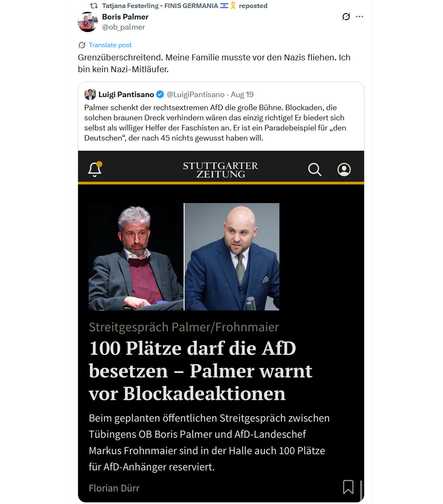Click the Palmer and Frohnmaier article photo
This screenshot has width=443, height=504.
pyautogui.click(x=184, y=257)
